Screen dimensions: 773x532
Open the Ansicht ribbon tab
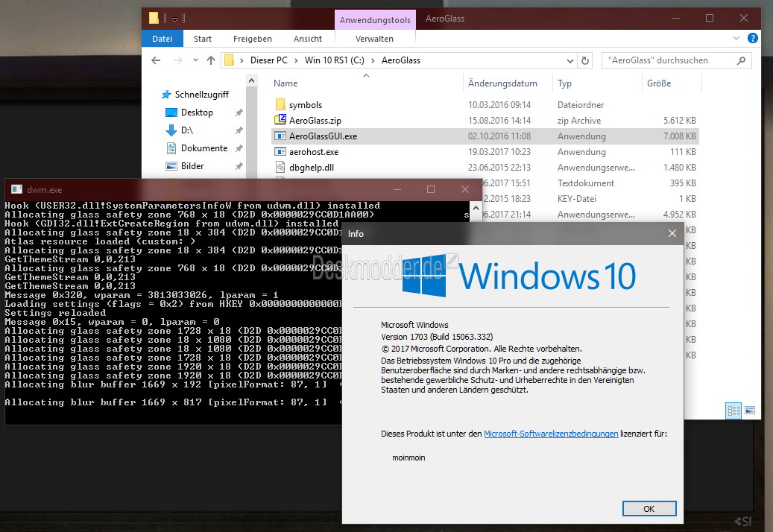(x=308, y=39)
